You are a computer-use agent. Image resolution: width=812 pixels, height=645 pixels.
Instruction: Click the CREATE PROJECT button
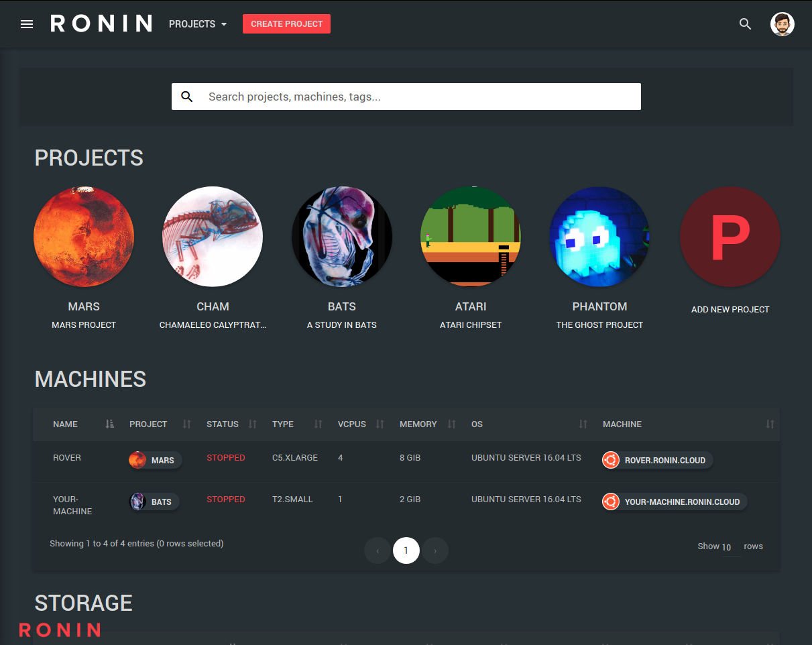286,24
